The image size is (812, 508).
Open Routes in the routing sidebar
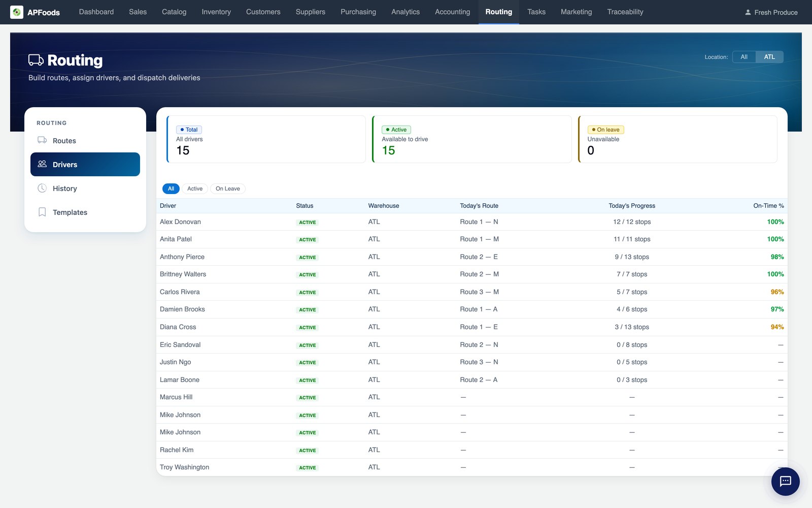pos(85,141)
